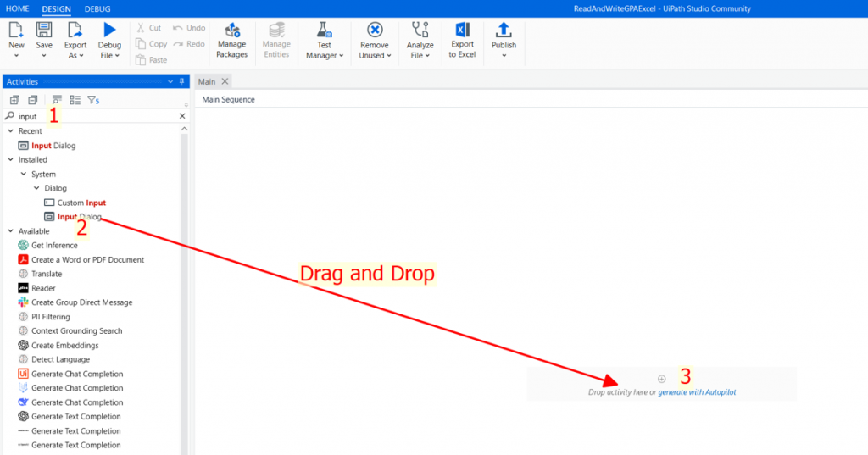This screenshot has height=455, width=868.
Task: Click the sort activities icon
Action: tap(57, 100)
